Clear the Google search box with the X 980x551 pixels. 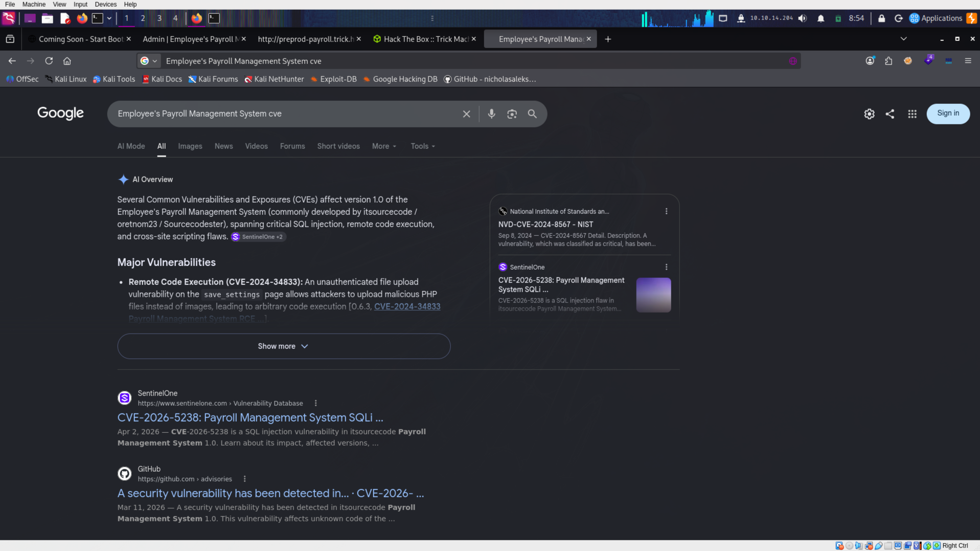pos(466,114)
